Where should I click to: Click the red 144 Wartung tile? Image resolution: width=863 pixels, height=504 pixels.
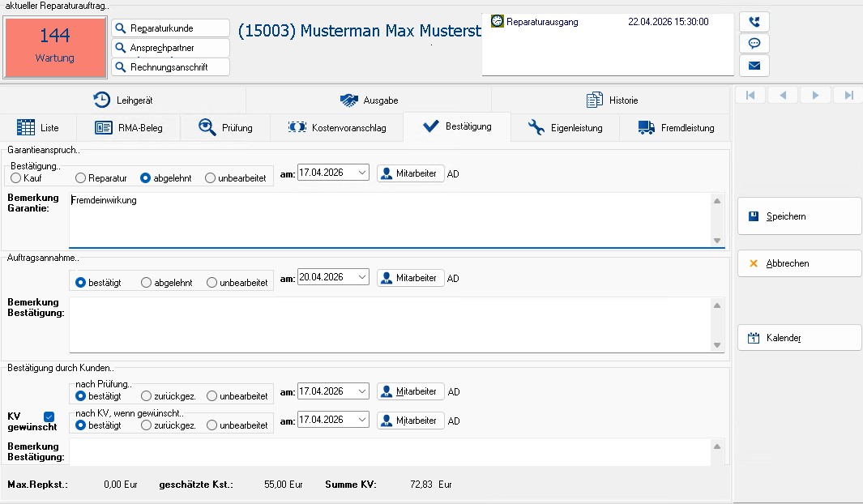tap(55, 47)
